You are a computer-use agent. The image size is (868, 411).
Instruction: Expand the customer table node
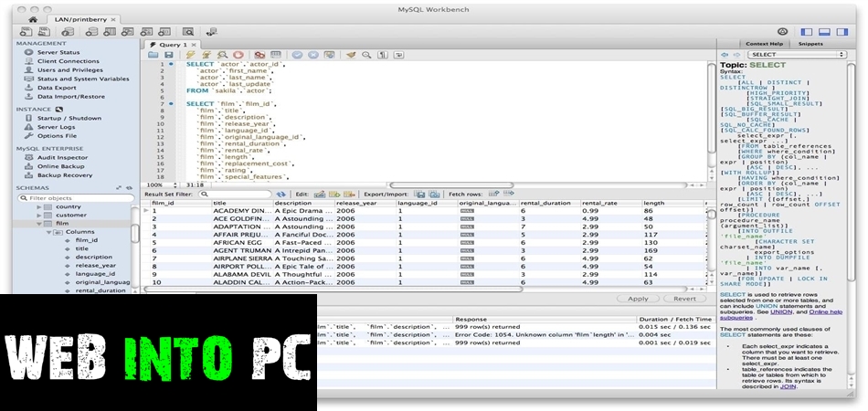pos(39,216)
